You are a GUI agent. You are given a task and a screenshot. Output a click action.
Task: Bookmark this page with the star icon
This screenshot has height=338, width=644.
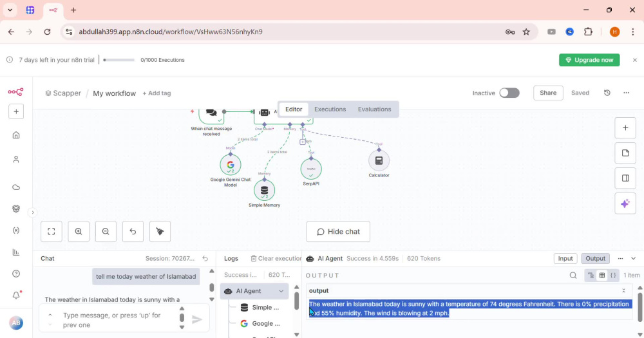click(x=526, y=32)
